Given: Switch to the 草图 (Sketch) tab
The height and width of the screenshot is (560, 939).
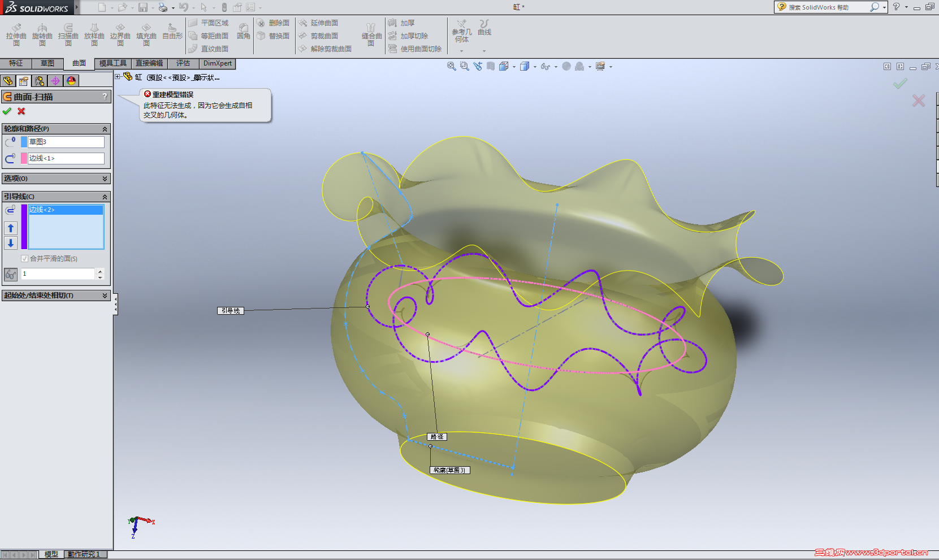Looking at the screenshot, I should click(47, 63).
